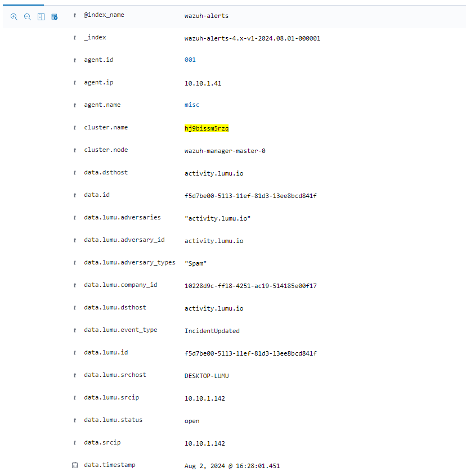Toggle the @index_name column in table
The width and height of the screenshot is (466, 476).
(x=41, y=17)
